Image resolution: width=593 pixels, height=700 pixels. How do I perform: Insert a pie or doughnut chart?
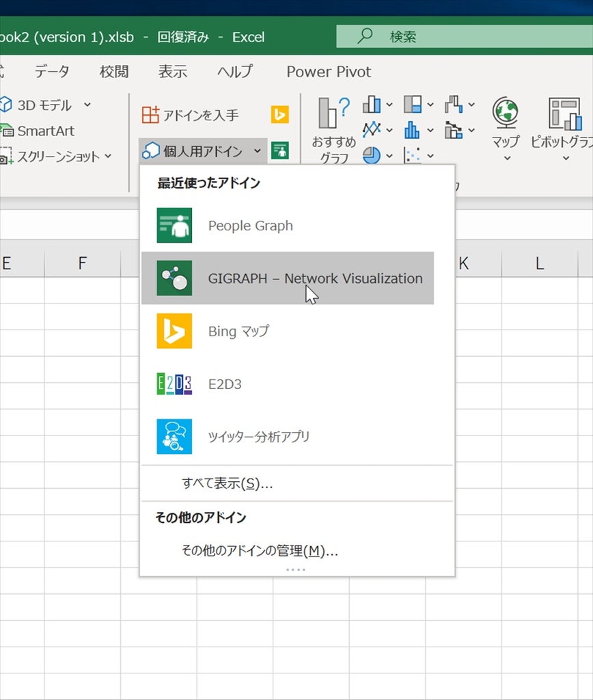point(372,155)
